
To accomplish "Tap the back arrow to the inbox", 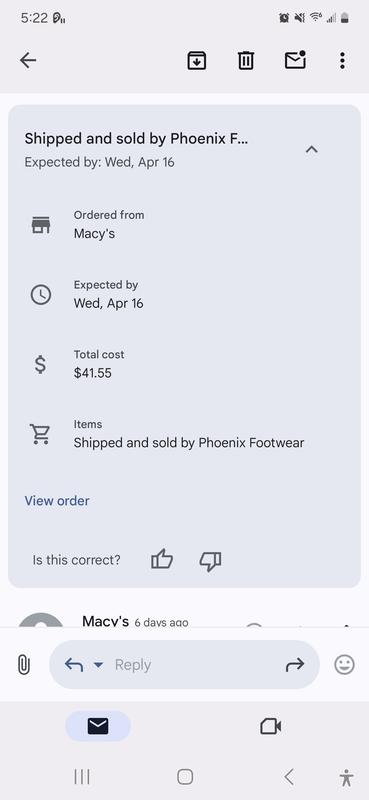I will click(28, 61).
